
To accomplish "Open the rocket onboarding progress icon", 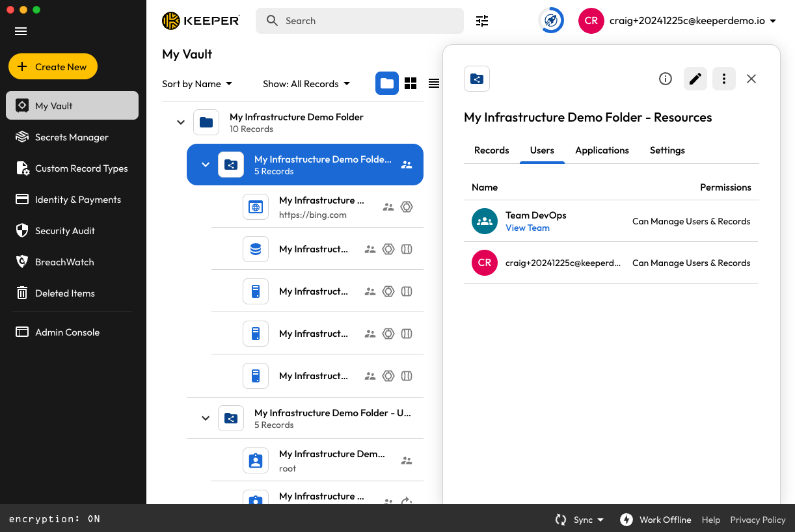I will tap(551, 21).
